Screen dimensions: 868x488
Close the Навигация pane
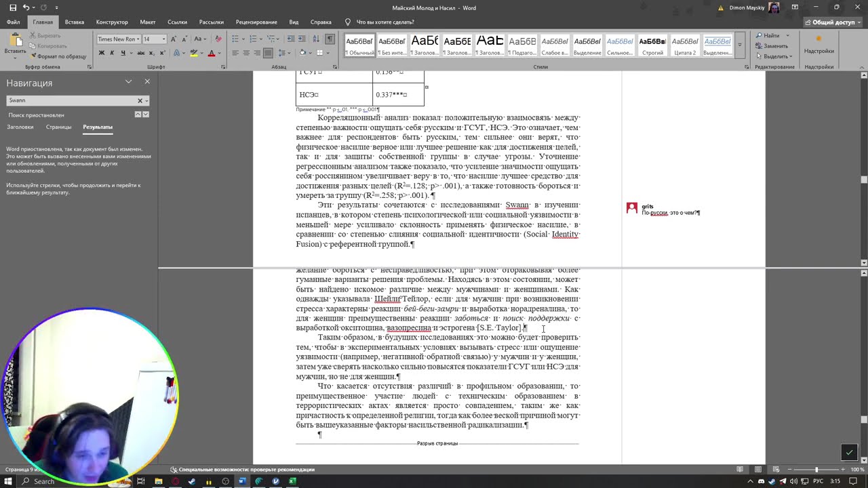pos(147,81)
